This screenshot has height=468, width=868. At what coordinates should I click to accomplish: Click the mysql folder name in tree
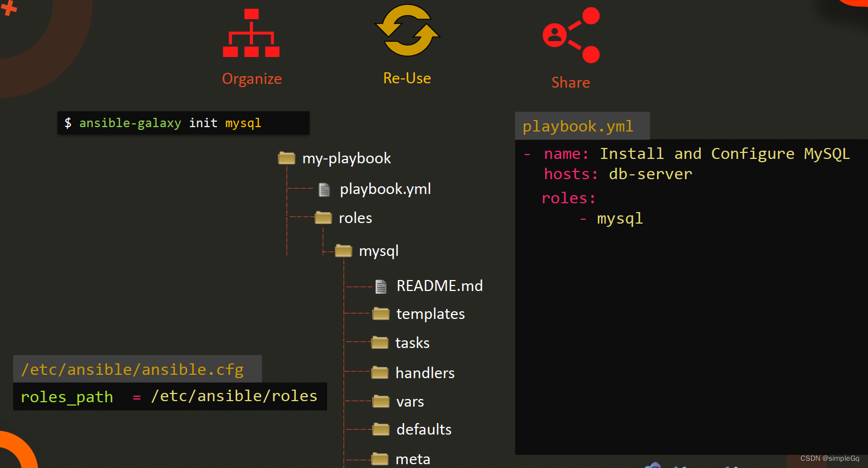click(x=379, y=251)
